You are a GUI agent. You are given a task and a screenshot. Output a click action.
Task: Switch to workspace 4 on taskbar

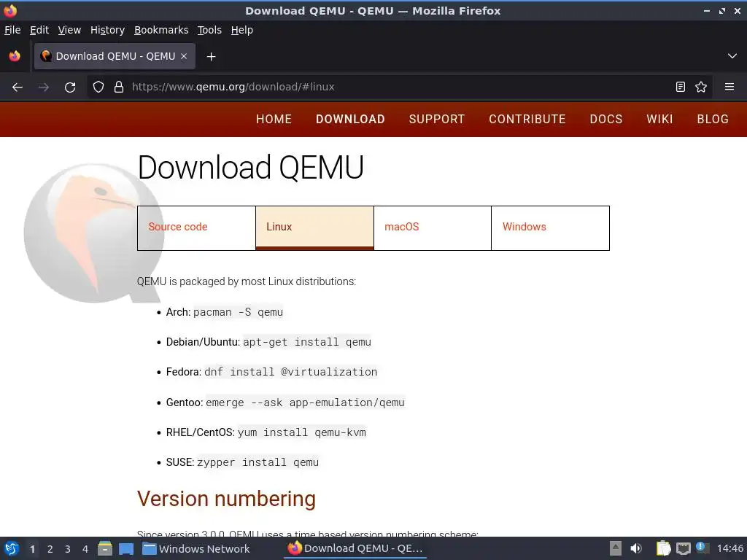pyautogui.click(x=85, y=549)
